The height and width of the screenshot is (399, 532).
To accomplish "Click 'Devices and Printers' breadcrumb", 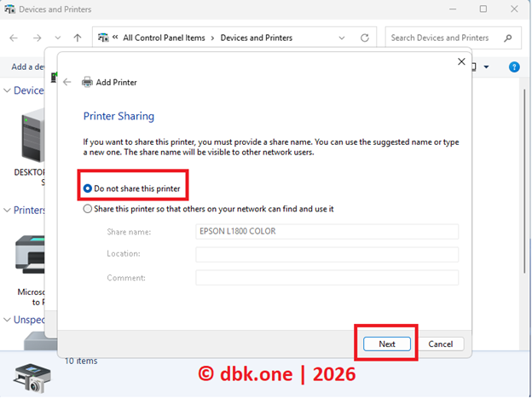I will point(256,38).
